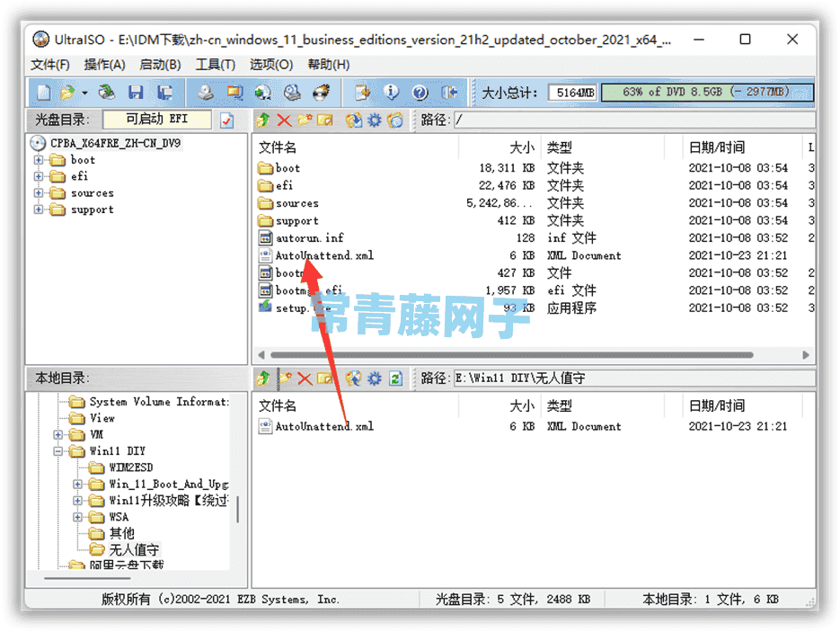
Task: Expand the sources folder in the image tree
Action: tap(39, 193)
